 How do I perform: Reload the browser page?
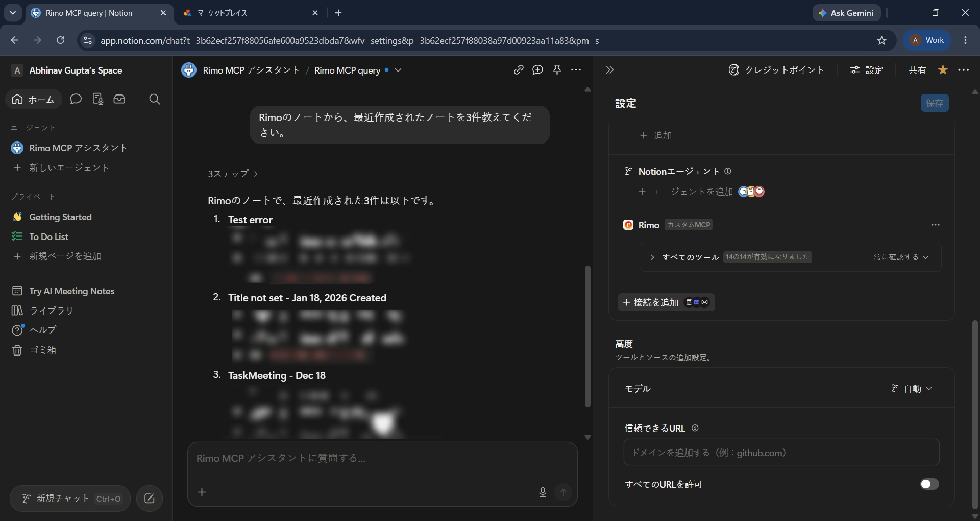pos(60,40)
